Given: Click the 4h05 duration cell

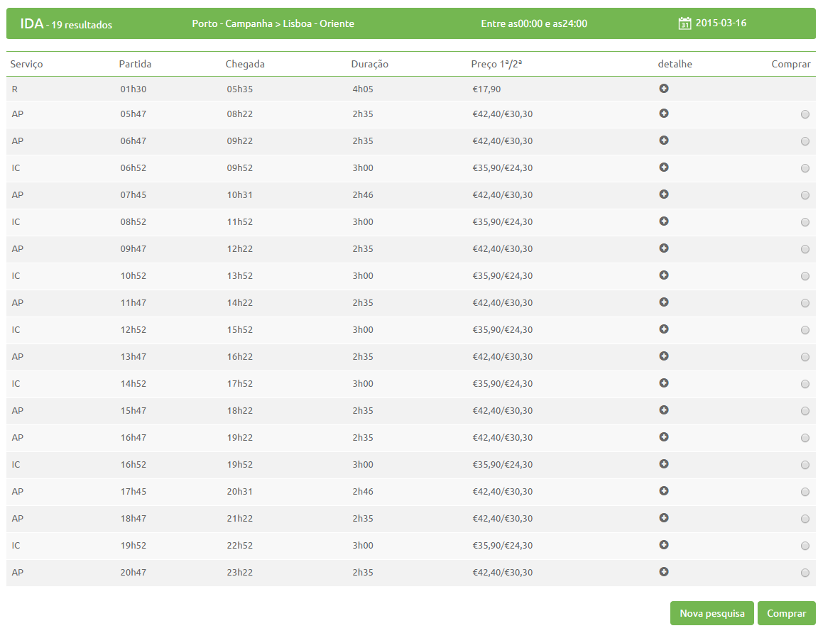Looking at the screenshot, I should (x=363, y=89).
